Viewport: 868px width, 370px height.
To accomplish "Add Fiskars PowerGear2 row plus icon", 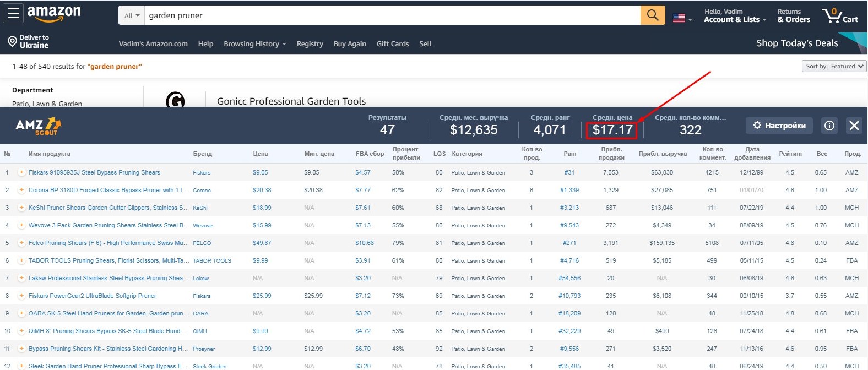I will (21, 296).
